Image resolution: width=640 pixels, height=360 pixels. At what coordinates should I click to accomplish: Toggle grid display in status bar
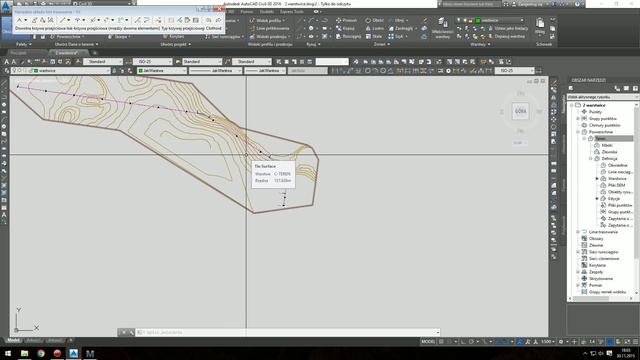pos(441,342)
